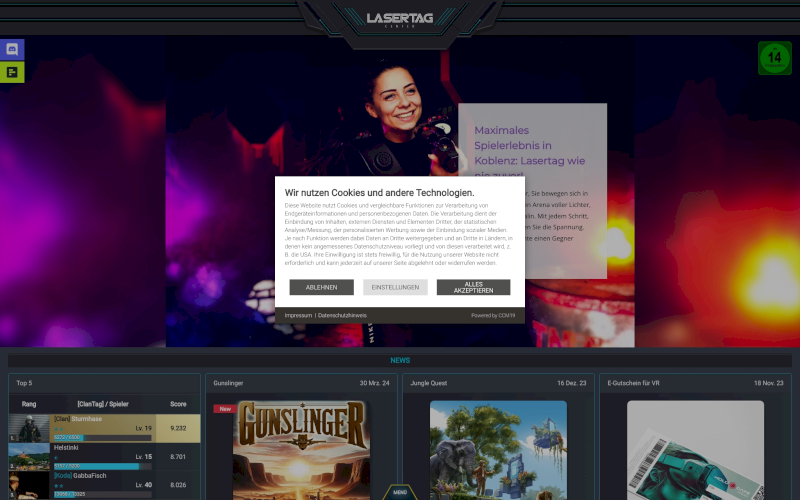Image resolution: width=800 pixels, height=500 pixels.
Task: Open the E-Gutschein für VR voucher image
Action: tap(695, 452)
